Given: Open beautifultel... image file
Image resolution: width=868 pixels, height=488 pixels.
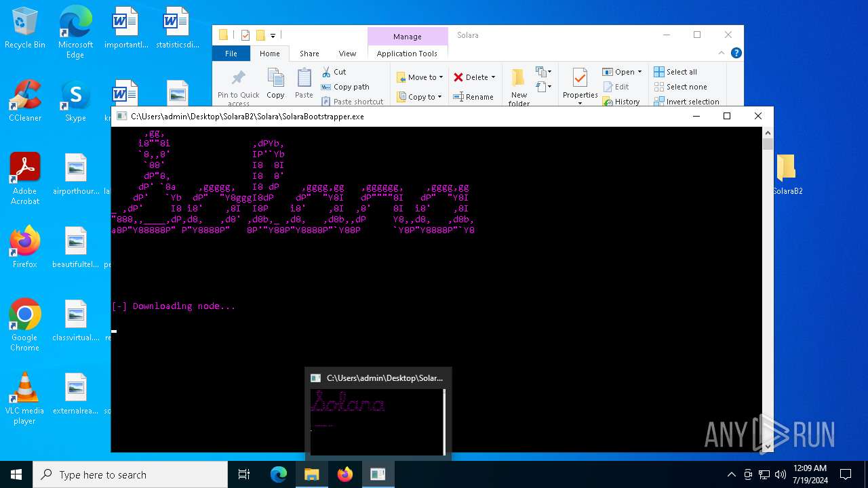Looking at the screenshot, I should 75,247.
